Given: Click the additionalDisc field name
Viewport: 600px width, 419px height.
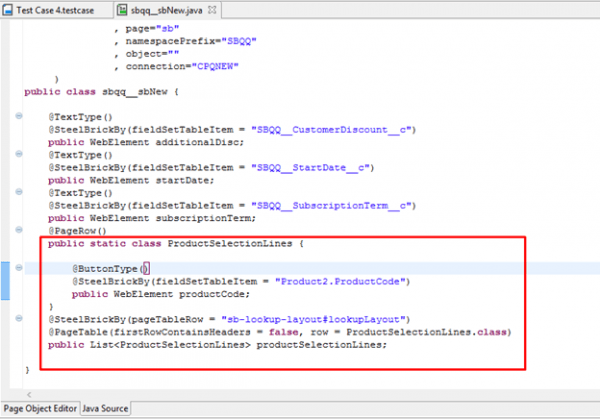Looking at the screenshot, I should 197,142.
